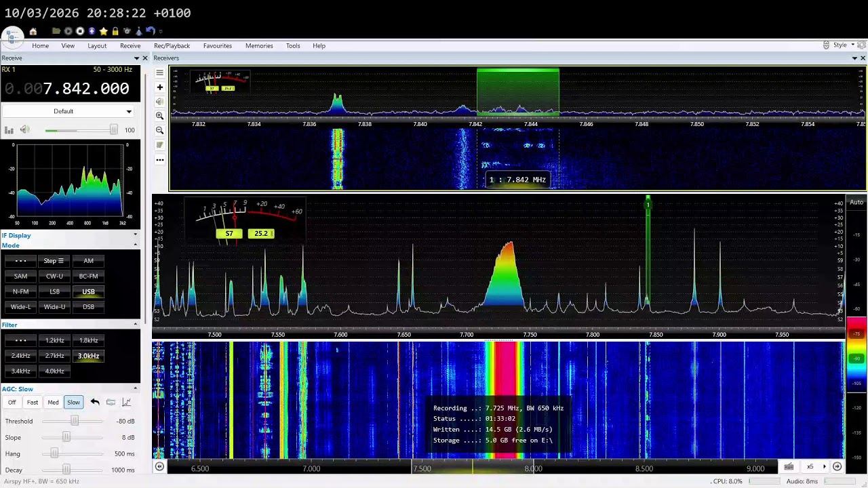Click the blue undo arrow in quick toolbar
Screen dimensions: 868x488
(x=151, y=31)
